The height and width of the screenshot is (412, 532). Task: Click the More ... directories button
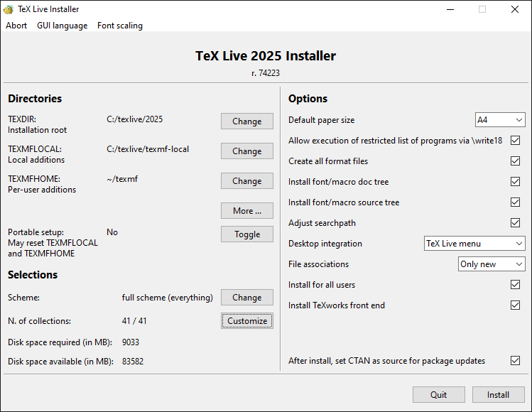click(x=246, y=211)
